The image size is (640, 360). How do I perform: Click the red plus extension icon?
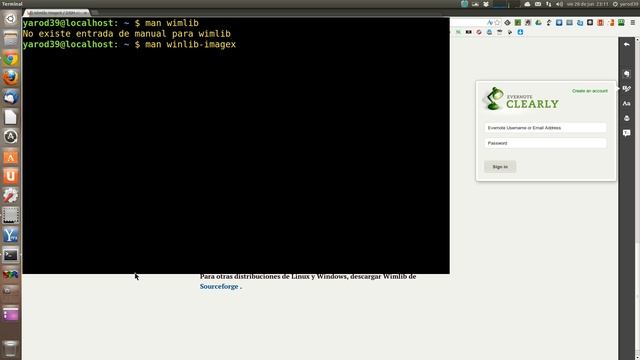coord(600,23)
